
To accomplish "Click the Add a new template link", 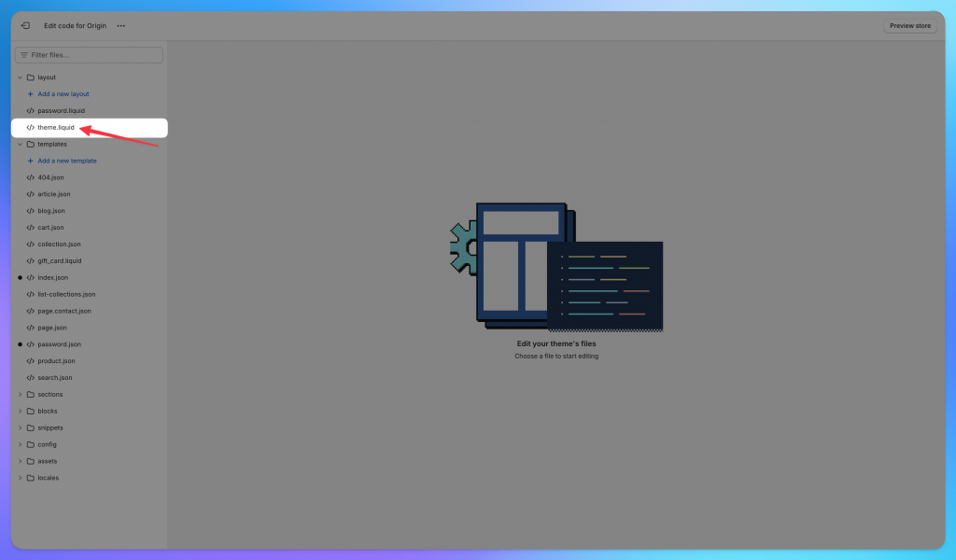I will click(x=67, y=161).
